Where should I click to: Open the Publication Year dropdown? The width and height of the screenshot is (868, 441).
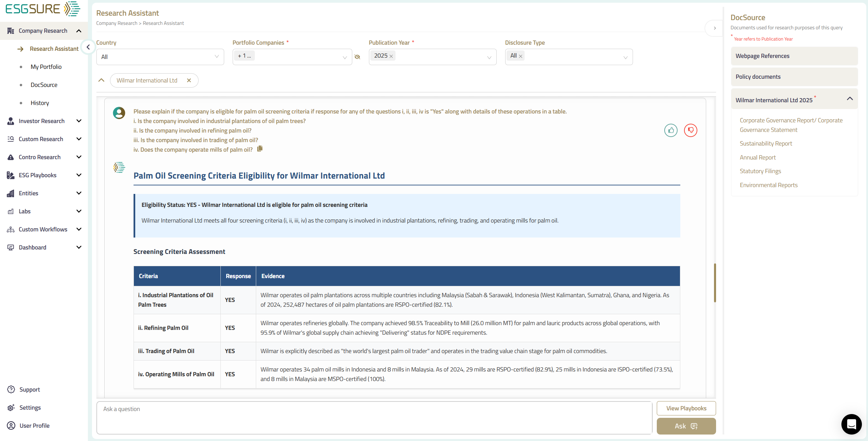coord(433,57)
